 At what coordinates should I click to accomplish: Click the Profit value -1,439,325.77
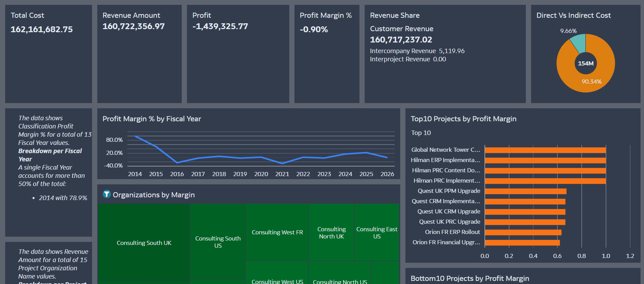click(220, 26)
